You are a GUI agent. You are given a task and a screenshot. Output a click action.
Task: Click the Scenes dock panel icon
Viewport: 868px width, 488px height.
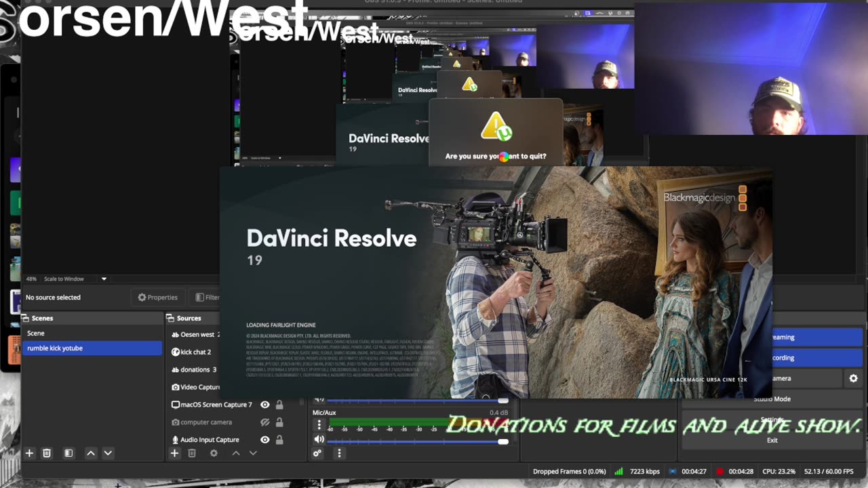[26, 318]
